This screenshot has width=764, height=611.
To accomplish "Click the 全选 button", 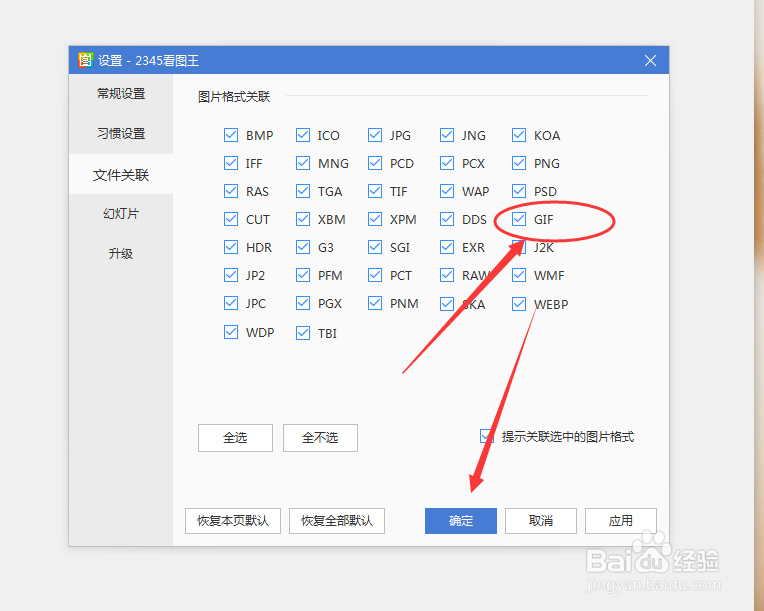I will point(235,438).
